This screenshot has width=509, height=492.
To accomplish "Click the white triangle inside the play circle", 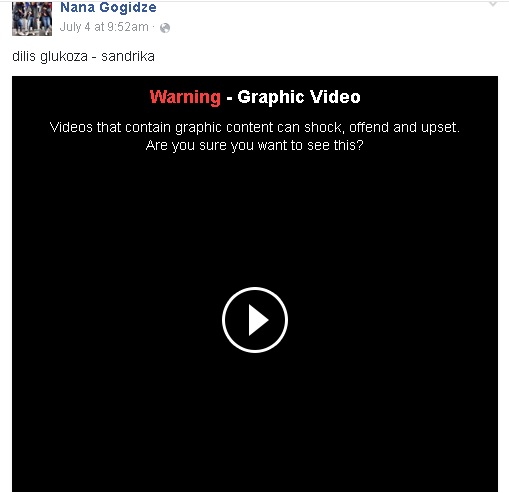I will point(257,320).
